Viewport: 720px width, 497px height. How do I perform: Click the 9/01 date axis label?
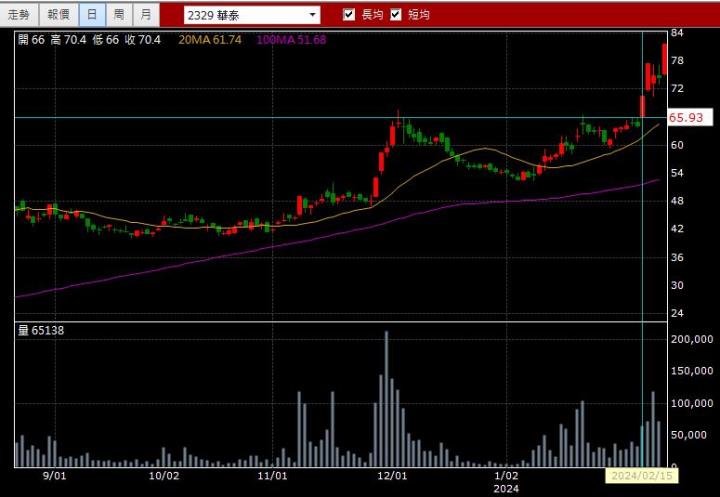pos(56,477)
